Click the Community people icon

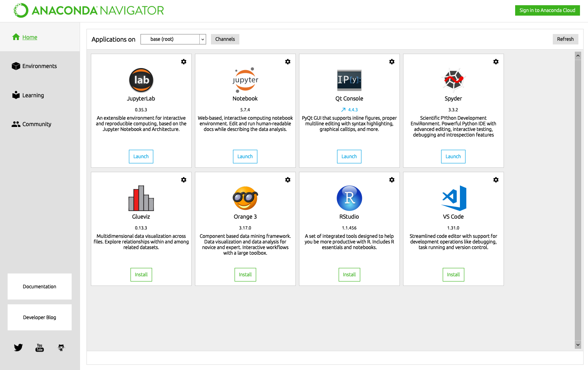pyautogui.click(x=16, y=124)
